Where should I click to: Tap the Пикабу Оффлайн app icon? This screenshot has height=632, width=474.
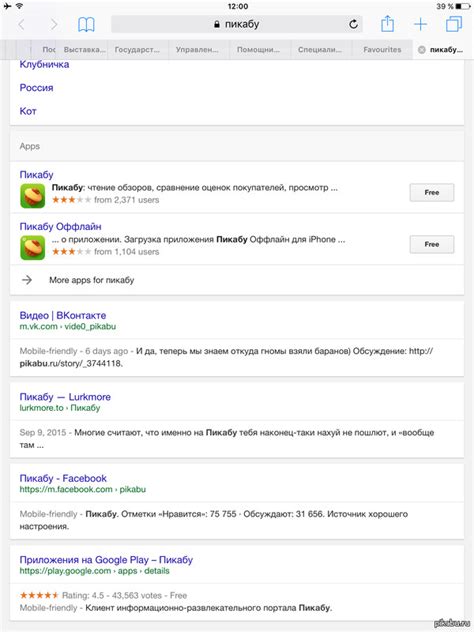tap(33, 248)
